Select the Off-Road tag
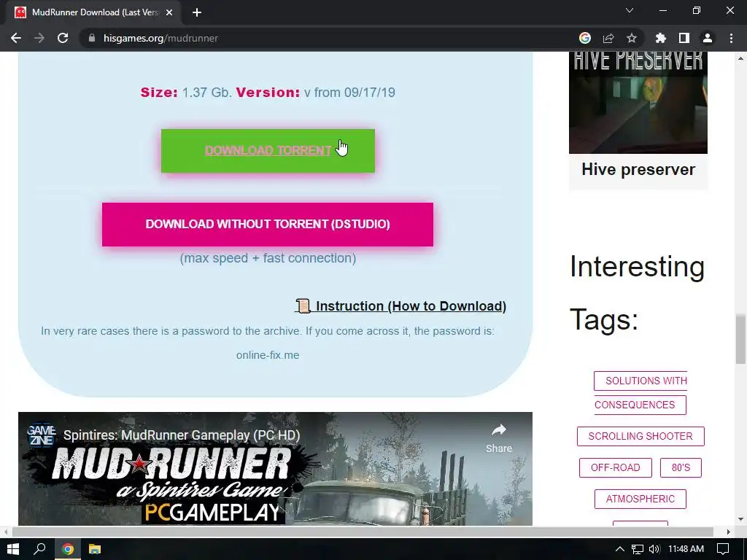The height and width of the screenshot is (560, 747). 616,467
